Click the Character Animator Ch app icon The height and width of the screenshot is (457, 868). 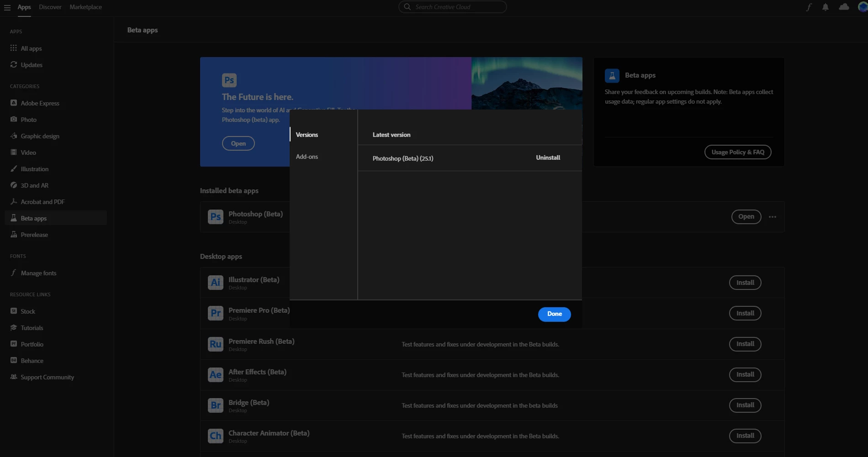pyautogui.click(x=216, y=436)
